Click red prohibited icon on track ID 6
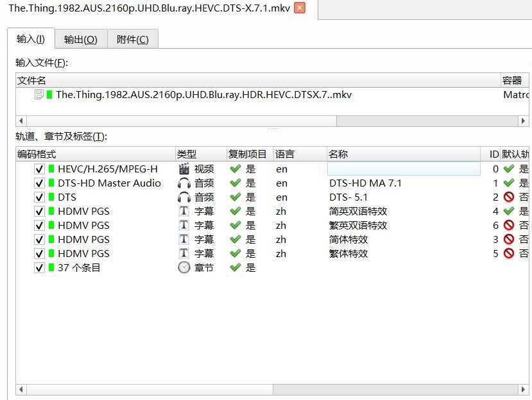 click(509, 226)
